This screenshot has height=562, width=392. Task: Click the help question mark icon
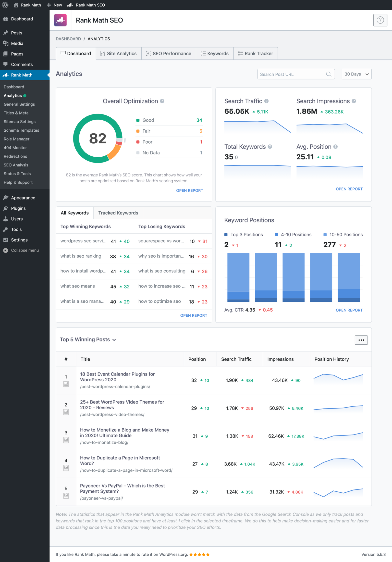tap(380, 20)
